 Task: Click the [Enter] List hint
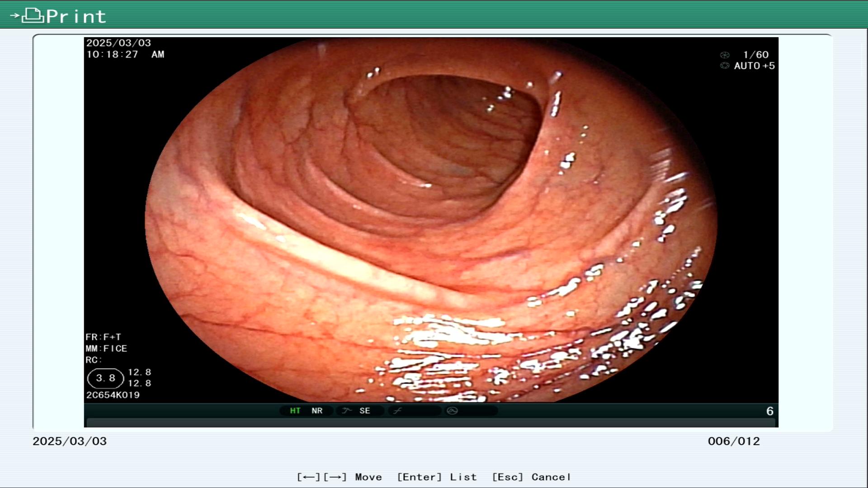pos(437,477)
